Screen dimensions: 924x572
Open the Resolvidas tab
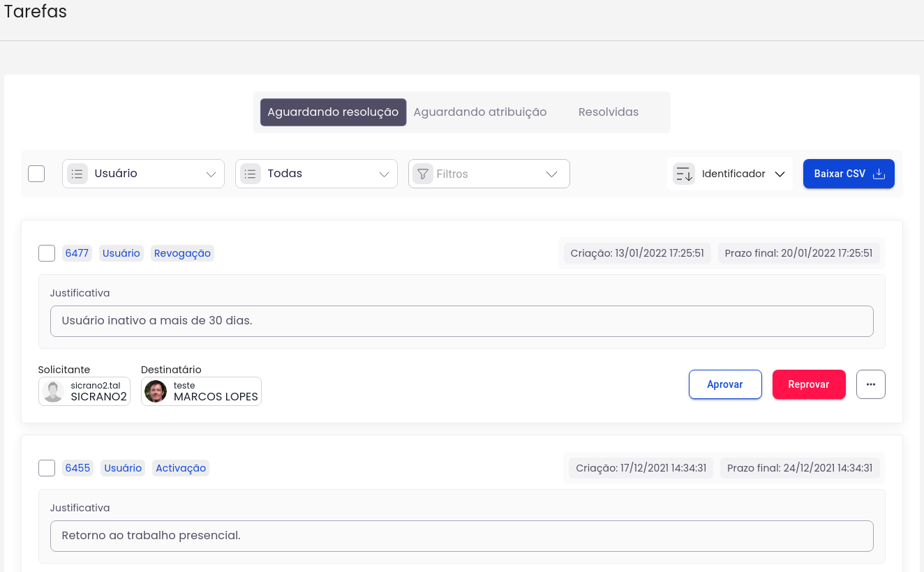pos(608,112)
